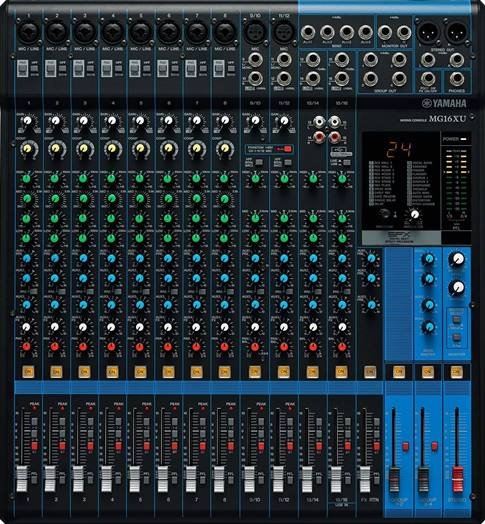Enable the channel 1 PAD switch
This screenshot has width=485, height=524.
[x=22, y=69]
